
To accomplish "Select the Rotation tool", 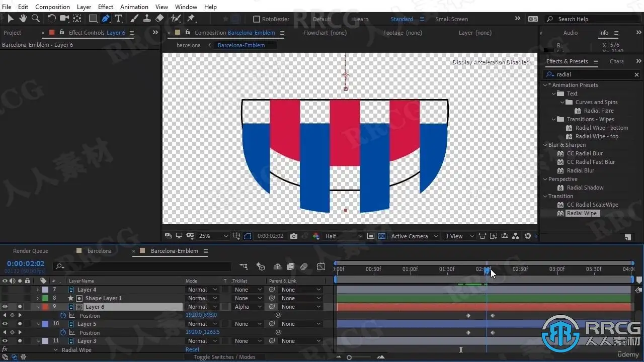I will pos(52,19).
